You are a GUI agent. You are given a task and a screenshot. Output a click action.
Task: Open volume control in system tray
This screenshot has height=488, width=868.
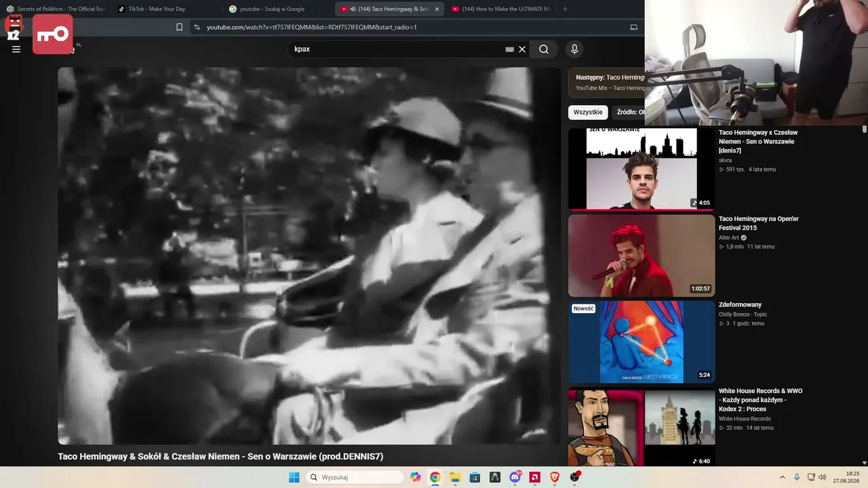823,477
